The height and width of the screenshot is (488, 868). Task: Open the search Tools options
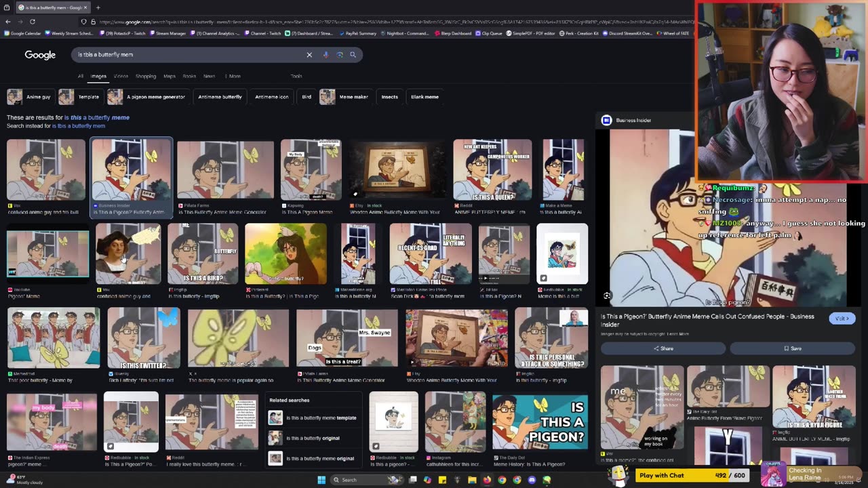[296, 76]
